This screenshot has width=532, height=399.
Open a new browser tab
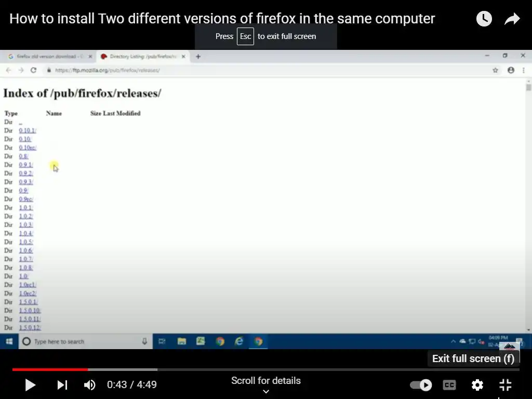tap(198, 56)
